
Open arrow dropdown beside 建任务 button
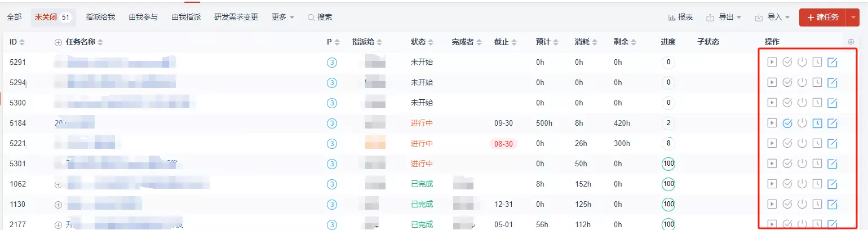pyautogui.click(x=853, y=17)
